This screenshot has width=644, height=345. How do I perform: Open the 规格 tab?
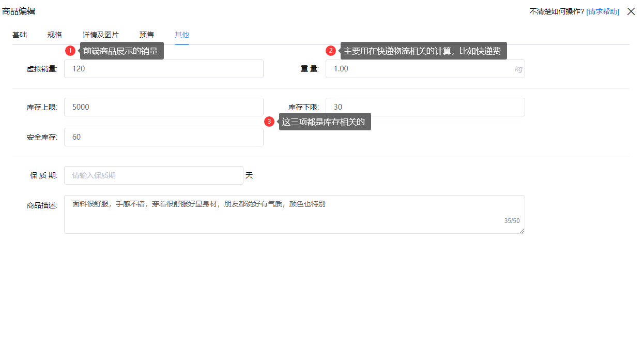(x=54, y=34)
